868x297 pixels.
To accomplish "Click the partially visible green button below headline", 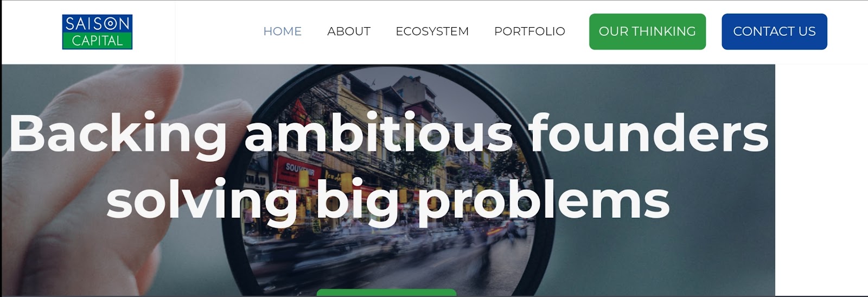I will coord(386,293).
